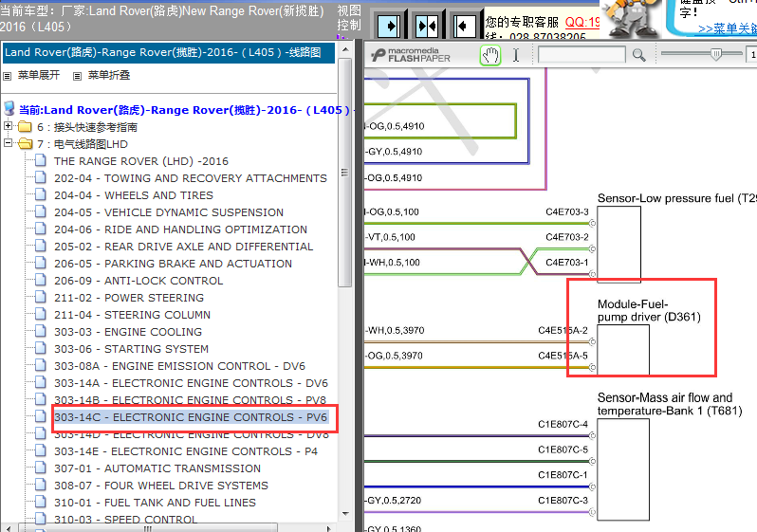757x532 pixels.
Task: Open 310-03 Speed Control
Action: pyautogui.click(x=125, y=520)
